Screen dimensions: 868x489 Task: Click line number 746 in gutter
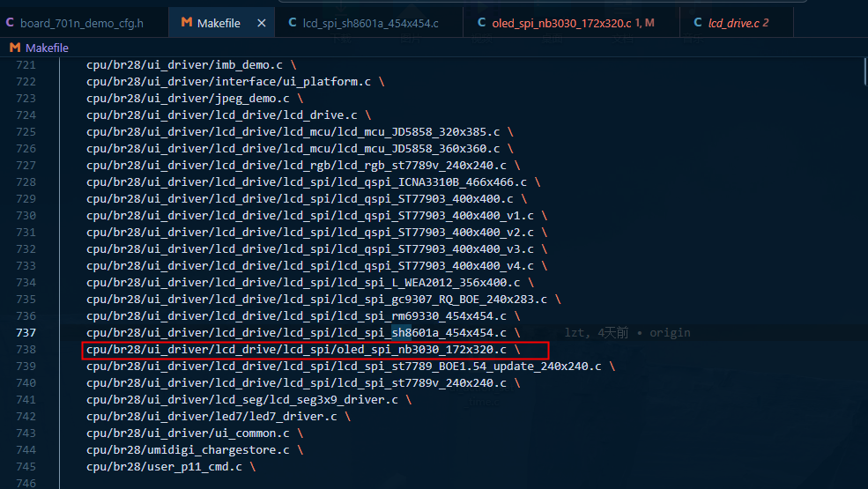[26, 484]
